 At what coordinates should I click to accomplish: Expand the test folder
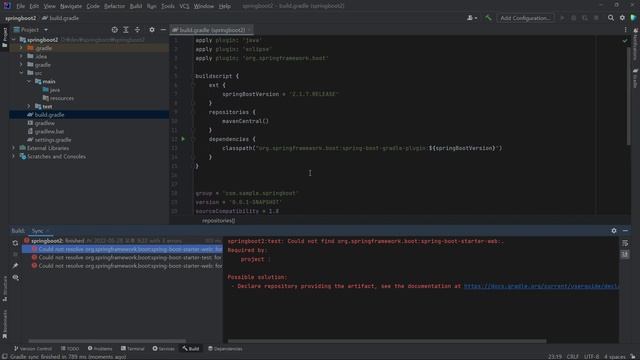click(x=29, y=107)
